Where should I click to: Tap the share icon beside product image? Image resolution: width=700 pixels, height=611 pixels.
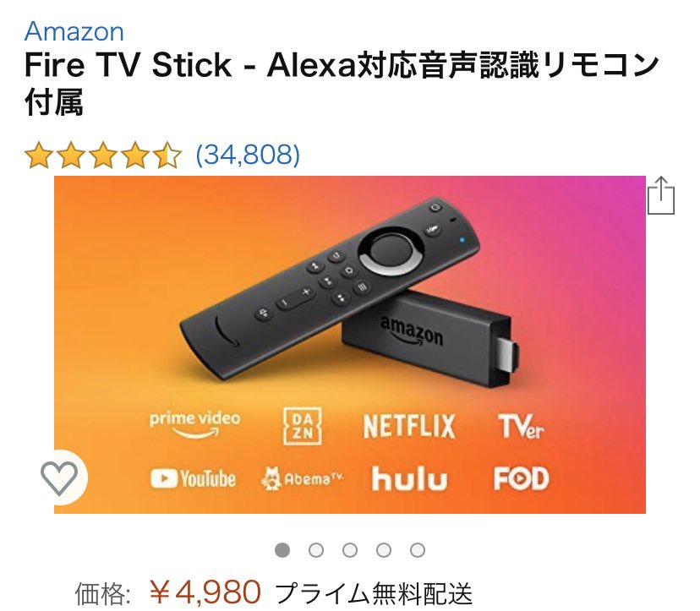tap(661, 196)
